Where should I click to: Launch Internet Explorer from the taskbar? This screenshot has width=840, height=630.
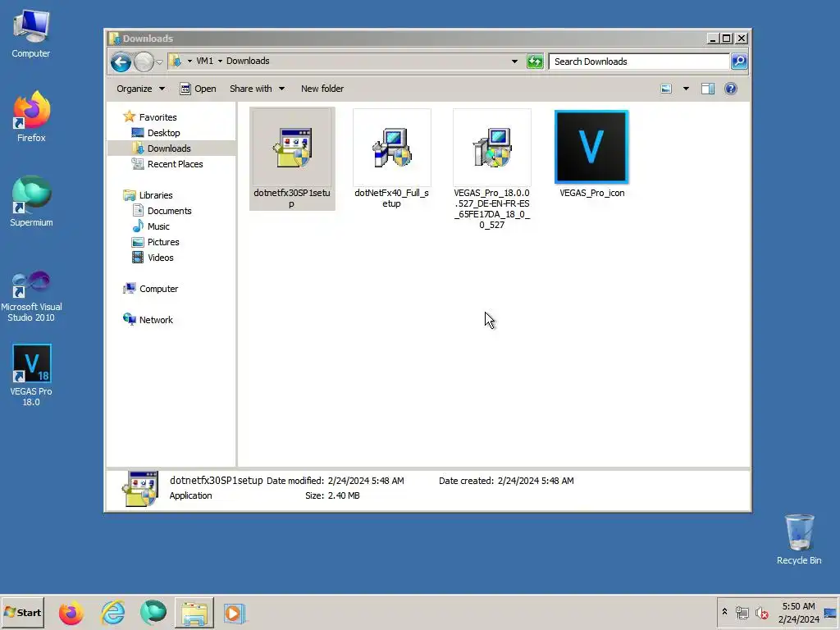112,613
